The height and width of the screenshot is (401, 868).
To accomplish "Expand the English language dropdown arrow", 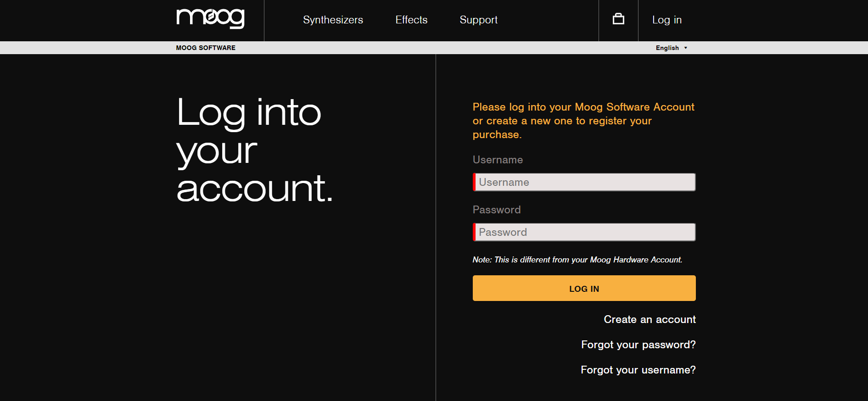I will [x=686, y=48].
